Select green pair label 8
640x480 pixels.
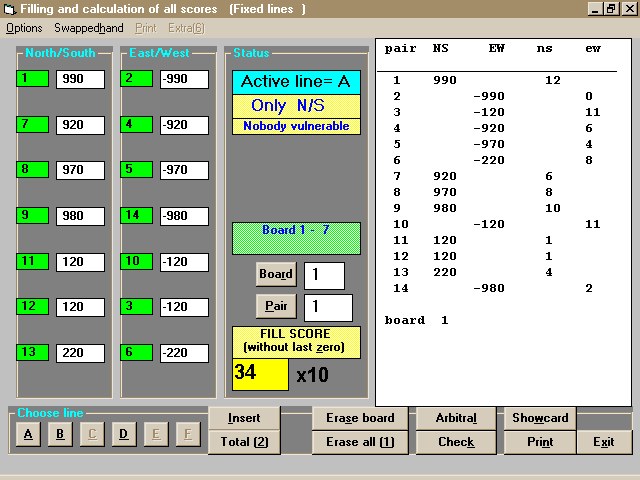(32, 169)
